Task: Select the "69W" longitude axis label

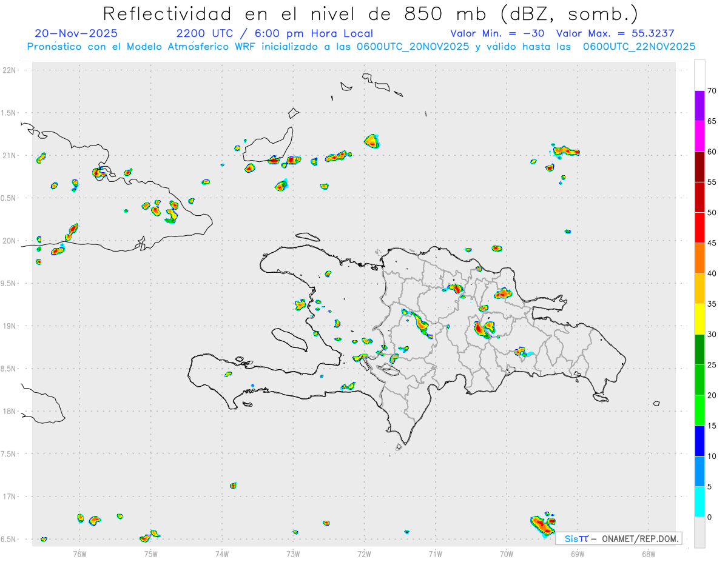Action: (578, 553)
